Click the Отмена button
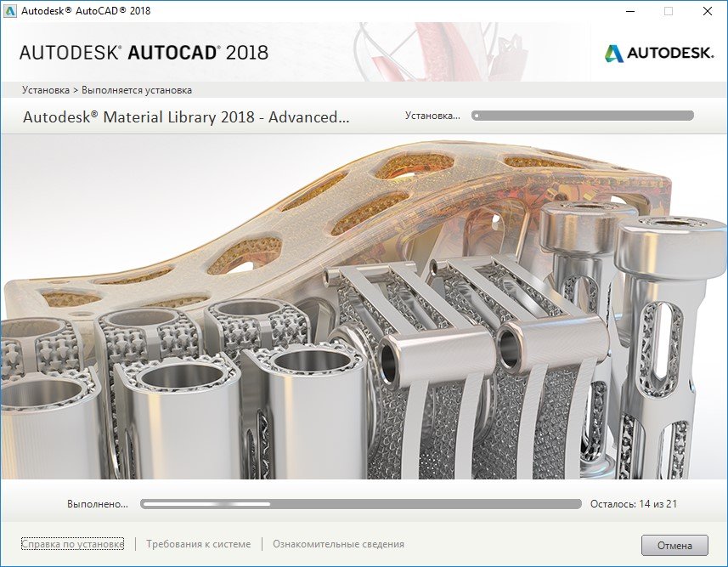 (x=674, y=545)
